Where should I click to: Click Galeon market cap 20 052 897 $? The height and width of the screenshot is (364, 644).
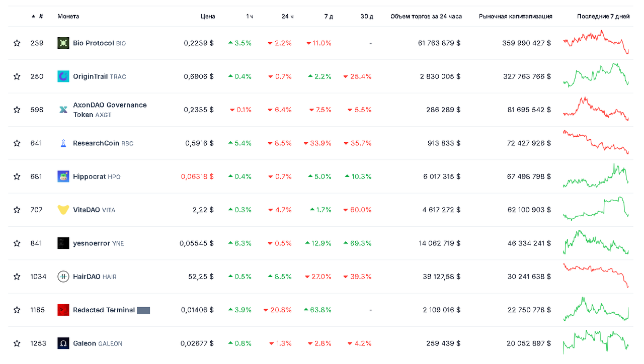[x=529, y=343]
